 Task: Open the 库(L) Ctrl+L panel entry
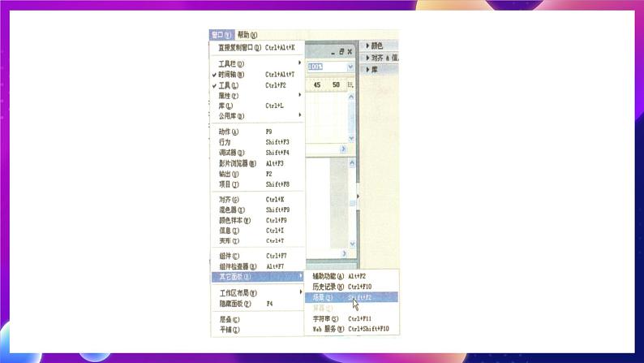click(x=257, y=106)
